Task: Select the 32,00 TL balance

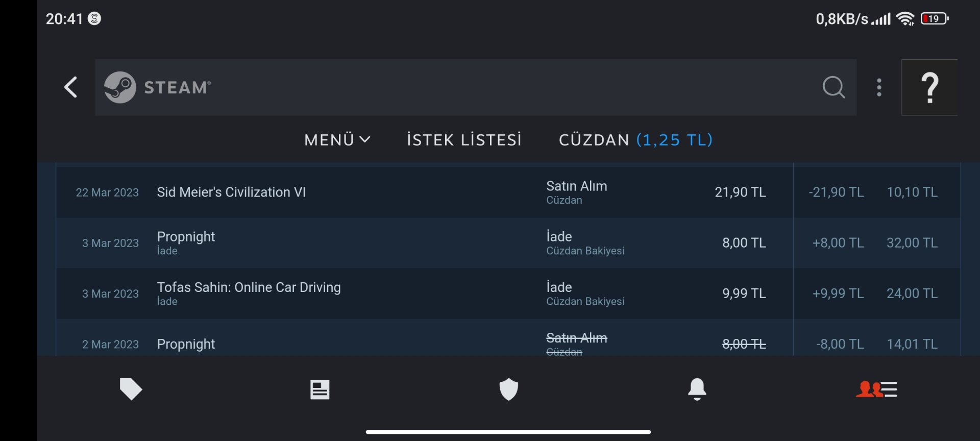Action: pyautogui.click(x=912, y=243)
